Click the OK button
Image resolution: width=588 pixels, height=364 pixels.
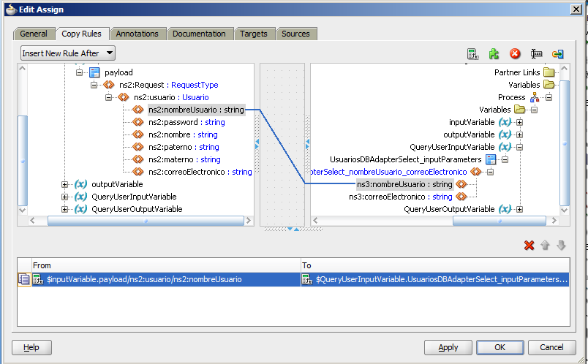(x=500, y=347)
